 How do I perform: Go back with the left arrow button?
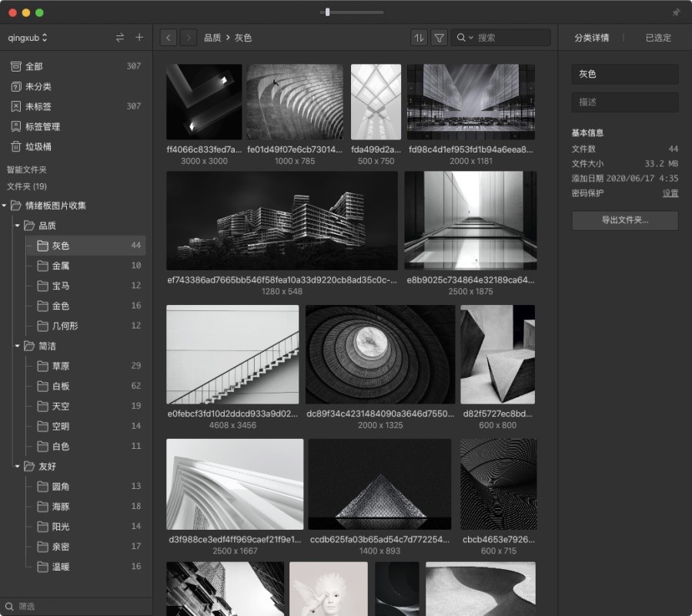pyautogui.click(x=169, y=37)
